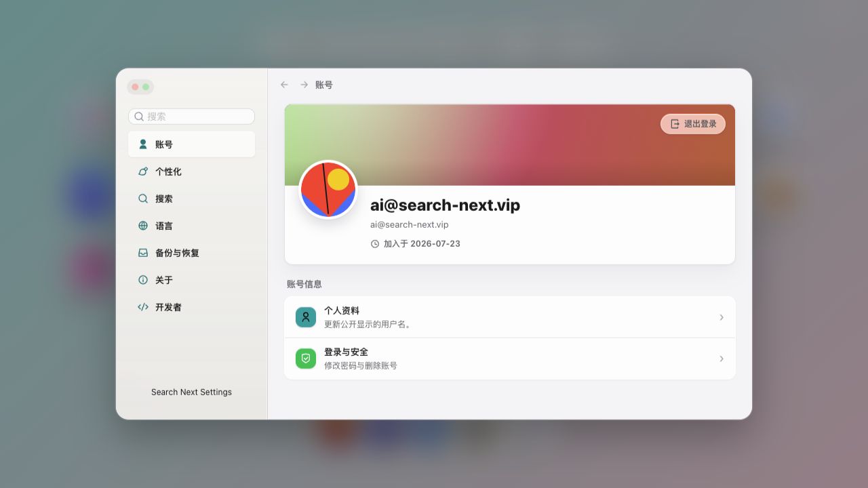Open the 个性化 settings section
This screenshot has height=488, width=868.
point(191,171)
